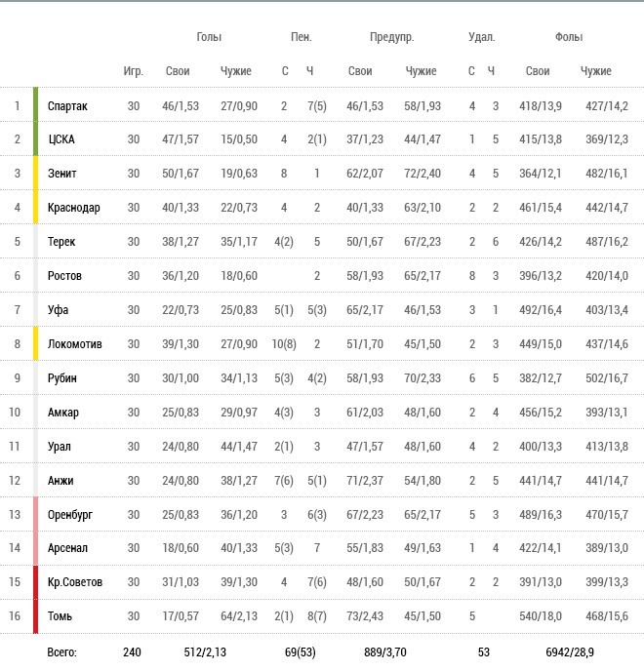This screenshot has width=644, height=671.
Task: Click the Терек team name
Action: pos(61,242)
